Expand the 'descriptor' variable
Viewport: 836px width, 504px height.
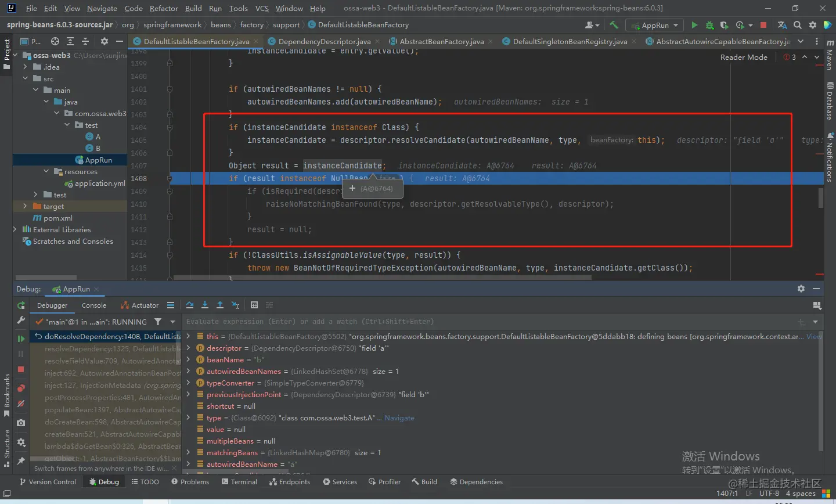tap(188, 348)
